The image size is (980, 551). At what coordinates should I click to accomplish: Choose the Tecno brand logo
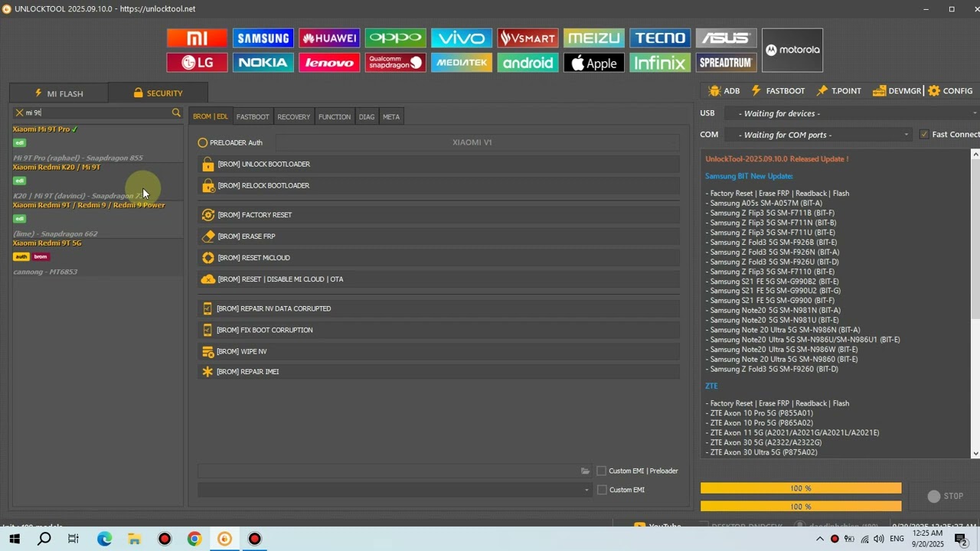660,38
